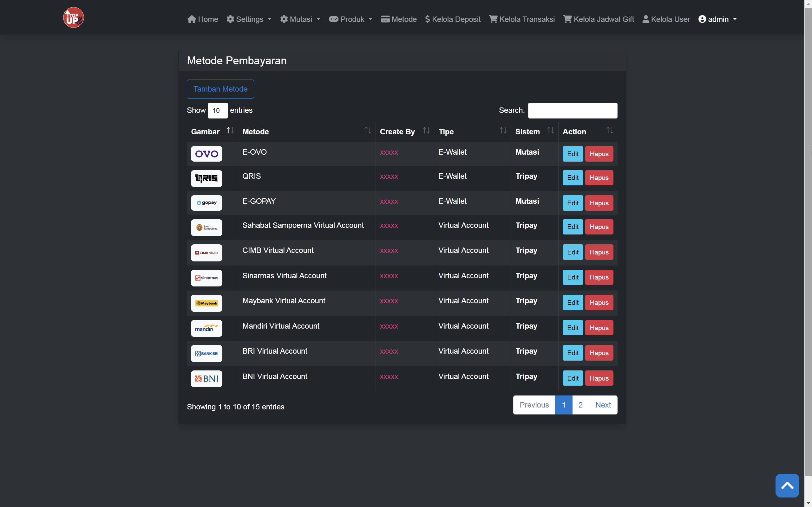This screenshot has width=812, height=507.
Task: Expand the Mutasi dropdown menu
Action: coord(300,19)
